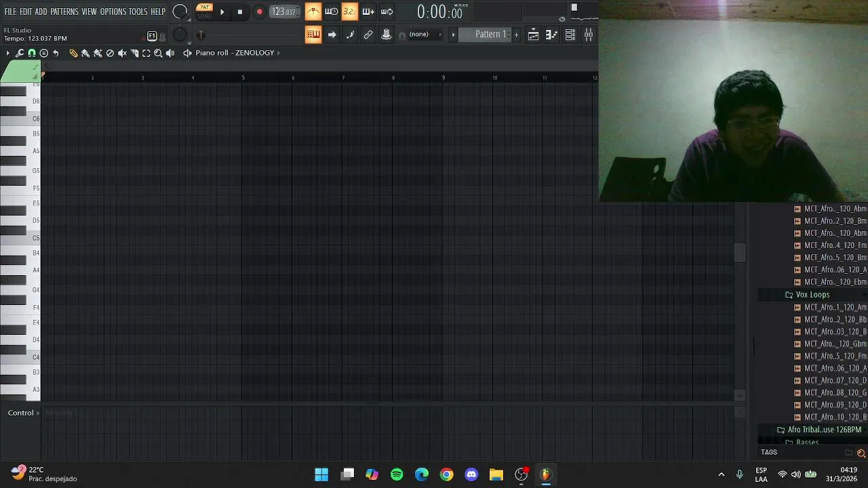
Task: Open the PATTERNS menu
Action: point(64,12)
